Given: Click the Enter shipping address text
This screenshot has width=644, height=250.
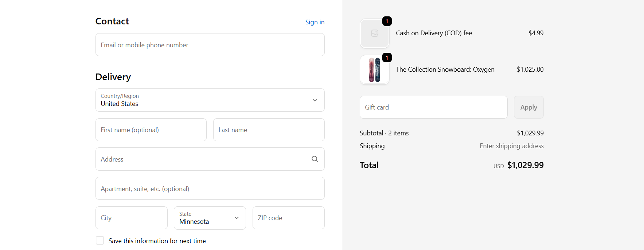Looking at the screenshot, I should tap(511, 146).
